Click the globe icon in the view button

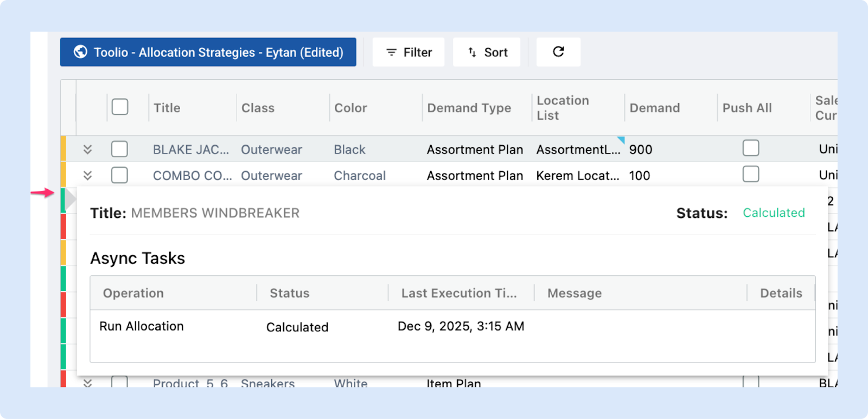tap(81, 52)
